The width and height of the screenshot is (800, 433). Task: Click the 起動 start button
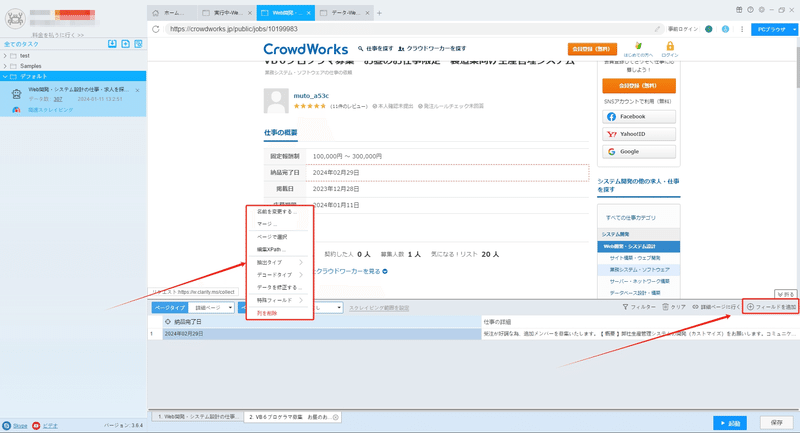(x=730, y=423)
